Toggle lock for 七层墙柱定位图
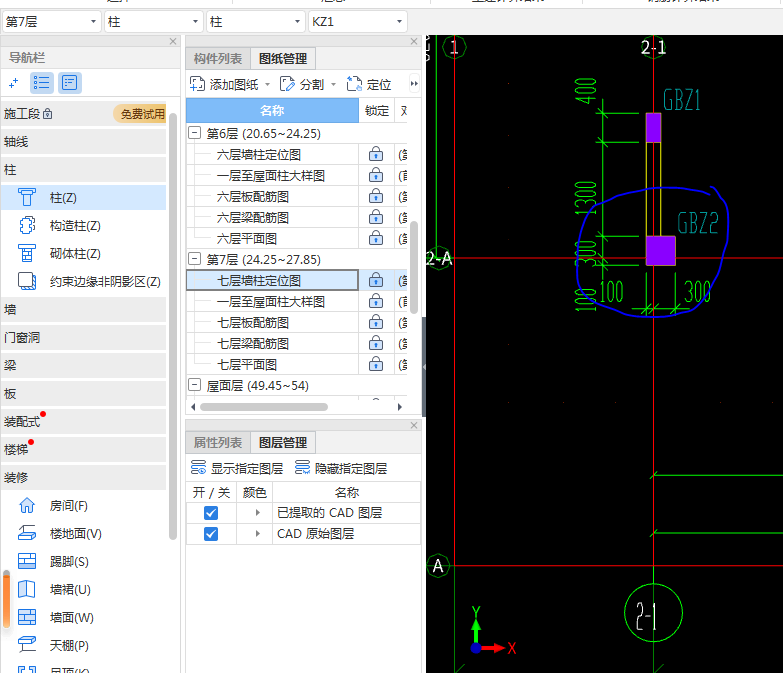The width and height of the screenshot is (783, 673). (x=376, y=280)
